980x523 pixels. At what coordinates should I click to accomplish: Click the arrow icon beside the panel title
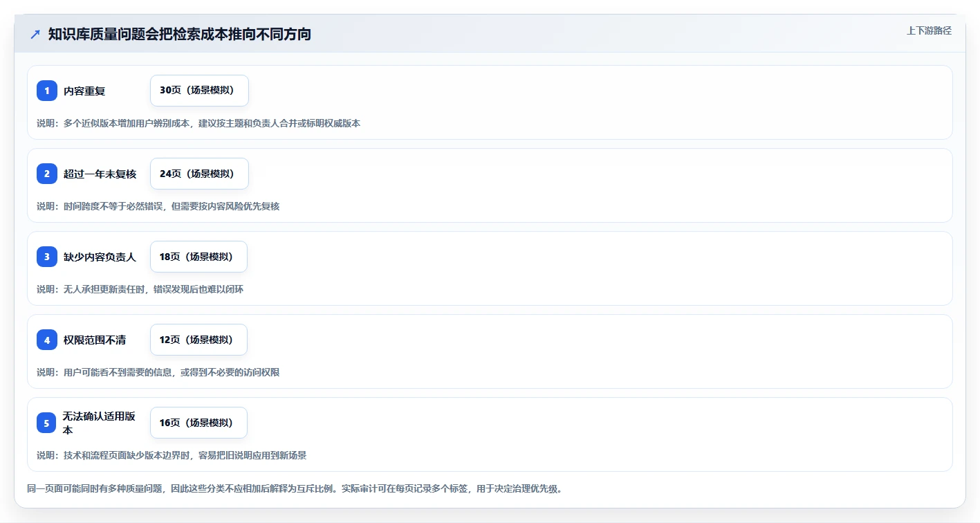pyautogui.click(x=35, y=34)
